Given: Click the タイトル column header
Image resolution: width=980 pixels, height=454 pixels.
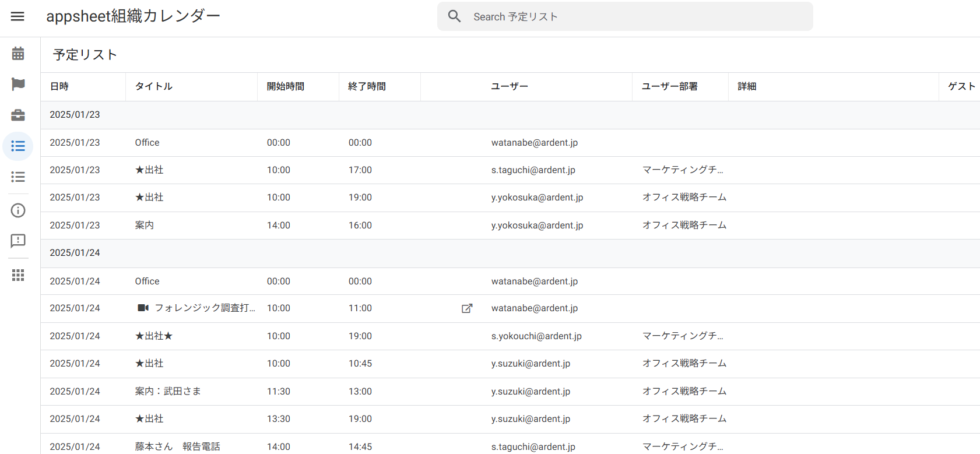Looking at the screenshot, I should coord(154,86).
